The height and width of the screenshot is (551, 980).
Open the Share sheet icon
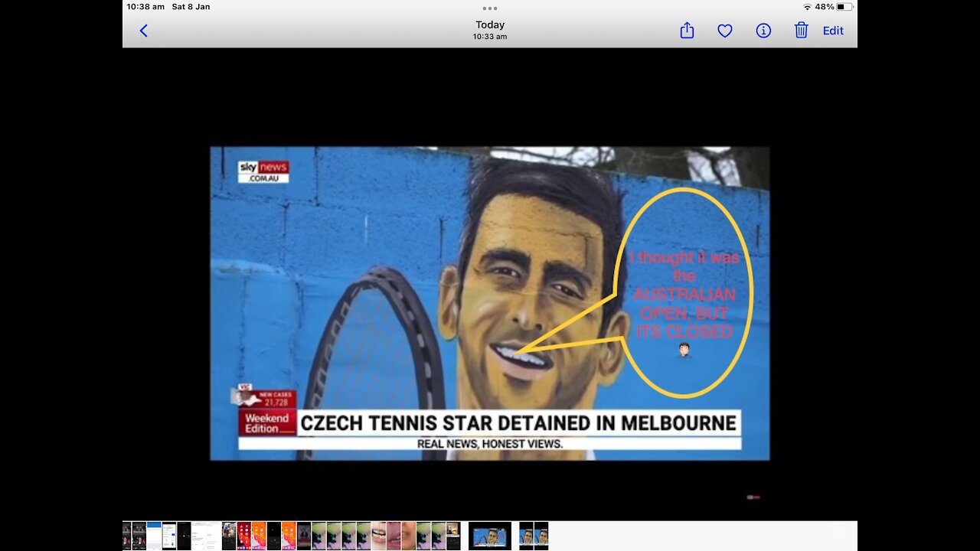click(x=687, y=31)
